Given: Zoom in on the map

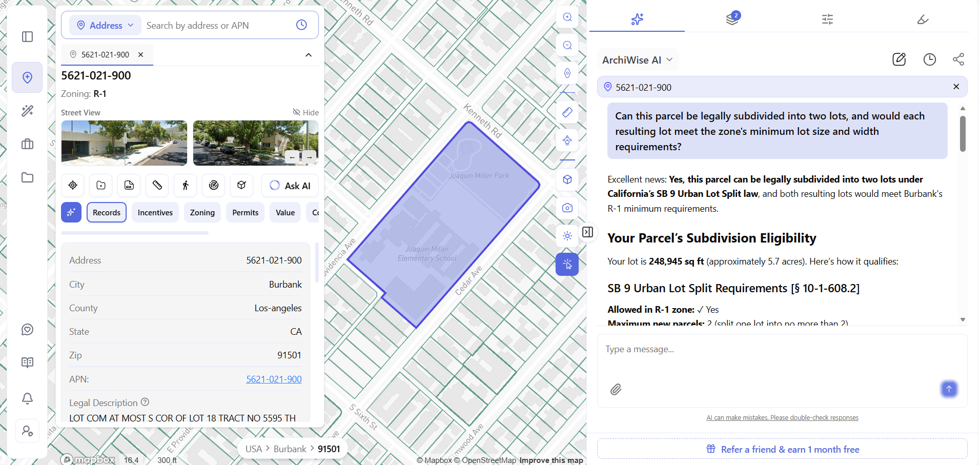Looking at the screenshot, I should 567,17.
